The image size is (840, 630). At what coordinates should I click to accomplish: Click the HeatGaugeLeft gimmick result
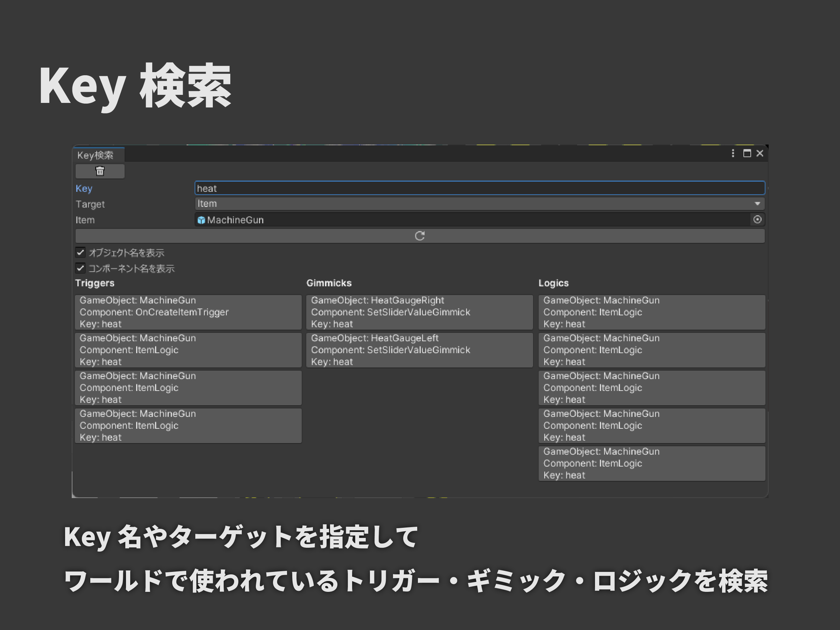pyautogui.click(x=419, y=350)
